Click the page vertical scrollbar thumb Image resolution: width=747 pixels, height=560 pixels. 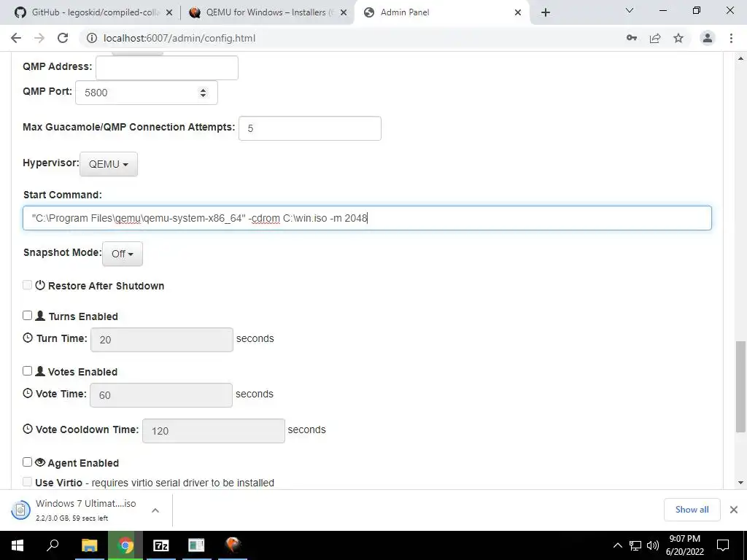(x=740, y=385)
